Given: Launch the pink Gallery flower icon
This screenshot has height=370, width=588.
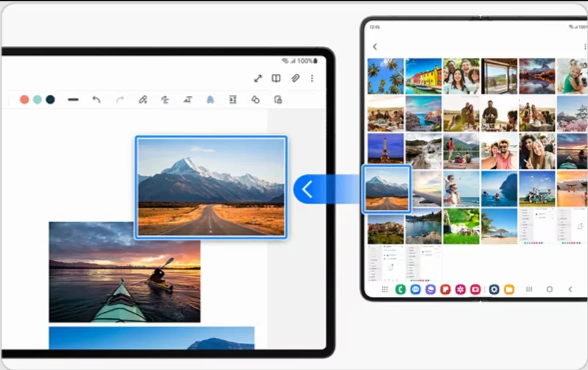Looking at the screenshot, I should (461, 289).
